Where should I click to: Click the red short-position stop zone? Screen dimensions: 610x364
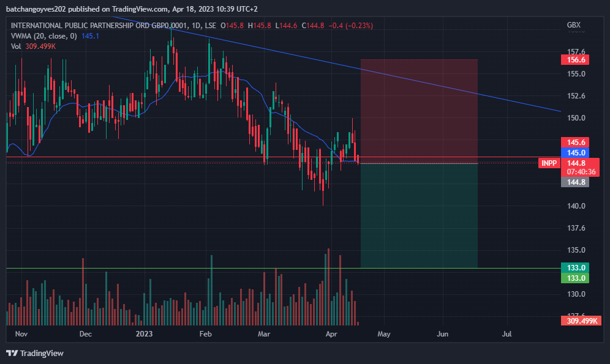(x=419, y=111)
